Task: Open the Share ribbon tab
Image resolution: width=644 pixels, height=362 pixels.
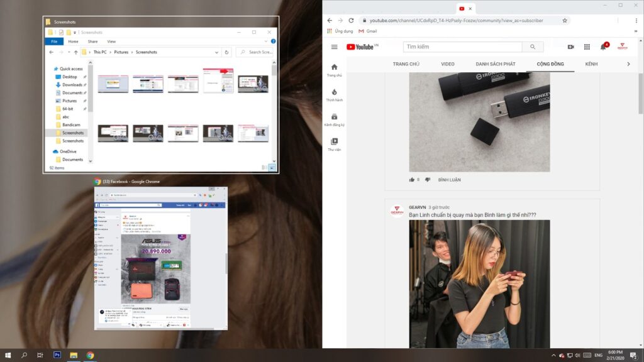Action: (93, 41)
